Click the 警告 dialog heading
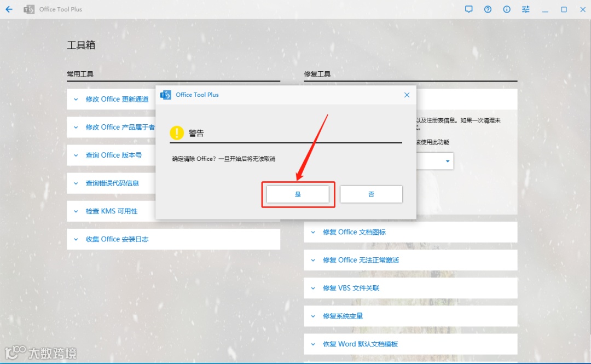Screen dimensions: 591x364 (x=196, y=133)
